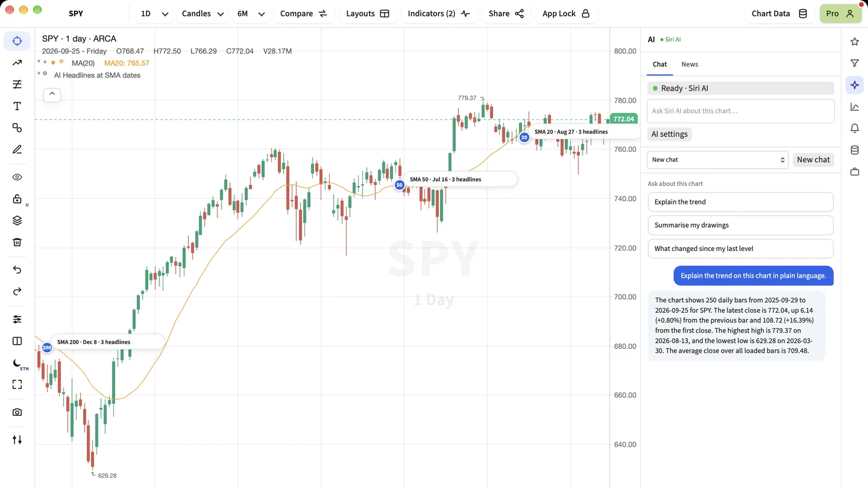Open Chart Data
The image size is (868, 488).
coord(779,14)
